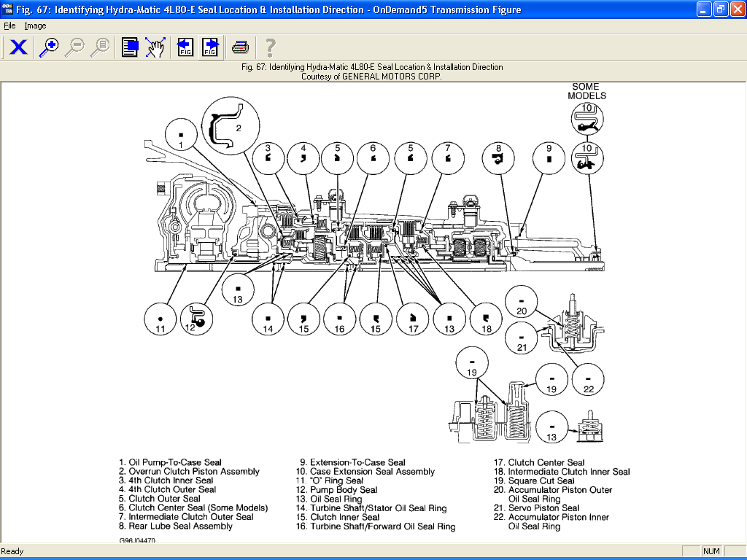Image resolution: width=747 pixels, height=560 pixels.
Task: Go to the next figure
Action: [210, 47]
